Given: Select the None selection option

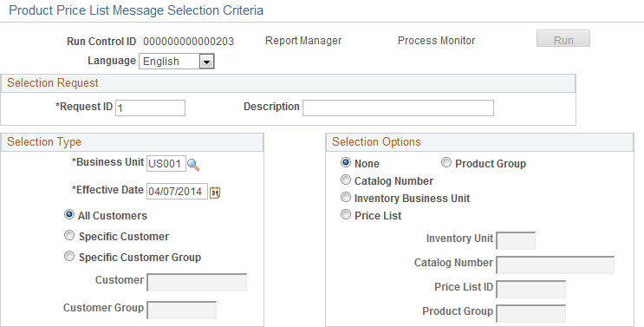Looking at the screenshot, I should [346, 163].
